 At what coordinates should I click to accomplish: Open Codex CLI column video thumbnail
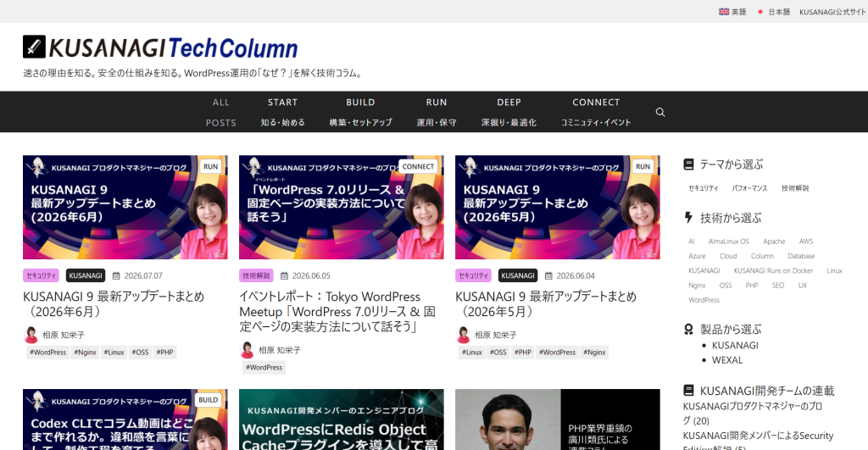point(125,419)
